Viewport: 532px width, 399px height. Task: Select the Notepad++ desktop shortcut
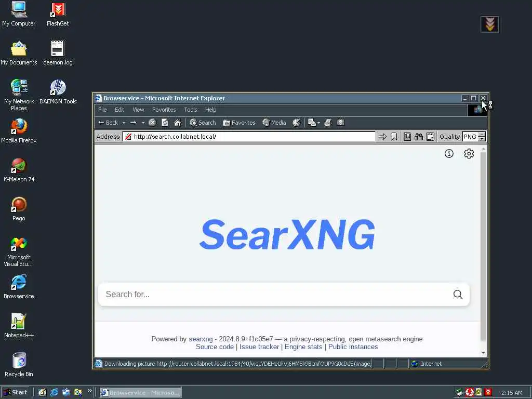click(x=19, y=326)
